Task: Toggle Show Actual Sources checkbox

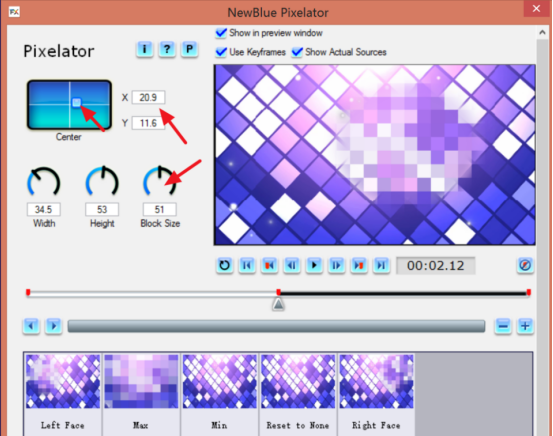Action: click(x=297, y=52)
